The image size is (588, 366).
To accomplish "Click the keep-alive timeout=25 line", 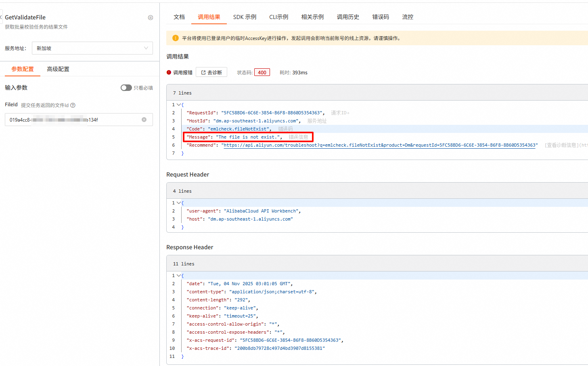I will [x=222, y=316].
